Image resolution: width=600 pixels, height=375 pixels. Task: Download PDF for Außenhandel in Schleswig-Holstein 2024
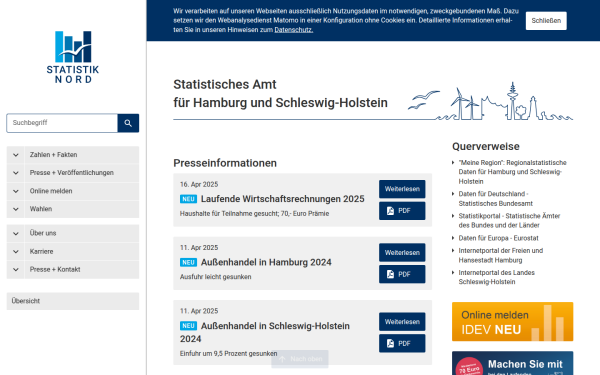tap(402, 344)
